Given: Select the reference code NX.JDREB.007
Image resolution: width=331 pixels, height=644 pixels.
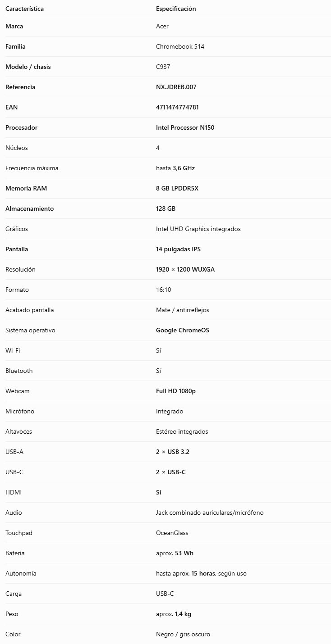Looking at the screenshot, I should 176,87.
